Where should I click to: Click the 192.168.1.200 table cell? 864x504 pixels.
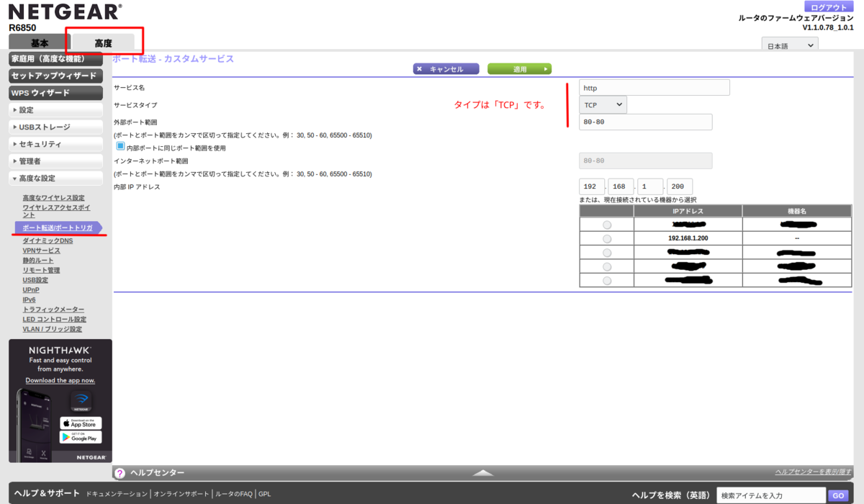tap(688, 238)
